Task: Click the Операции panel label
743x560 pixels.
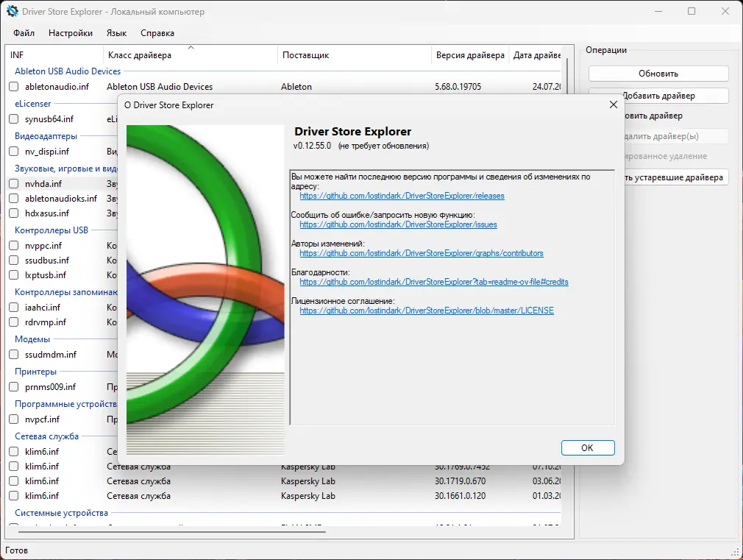Action: [x=606, y=50]
